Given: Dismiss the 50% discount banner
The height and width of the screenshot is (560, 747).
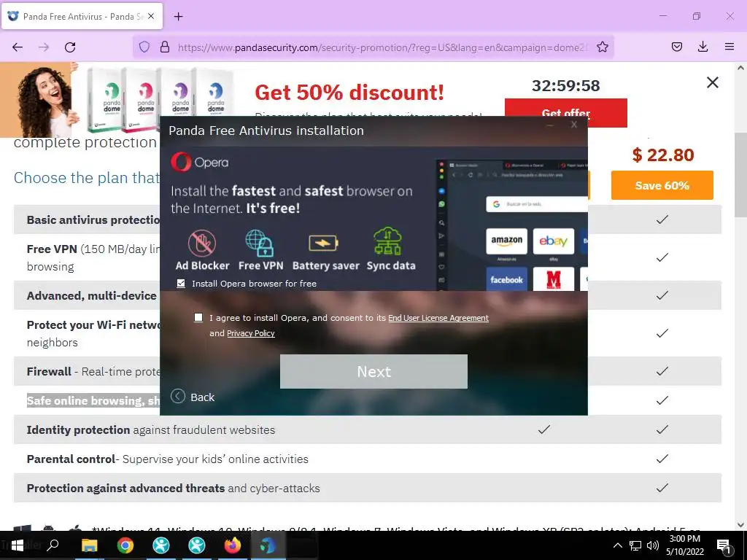Looking at the screenshot, I should tap(712, 82).
